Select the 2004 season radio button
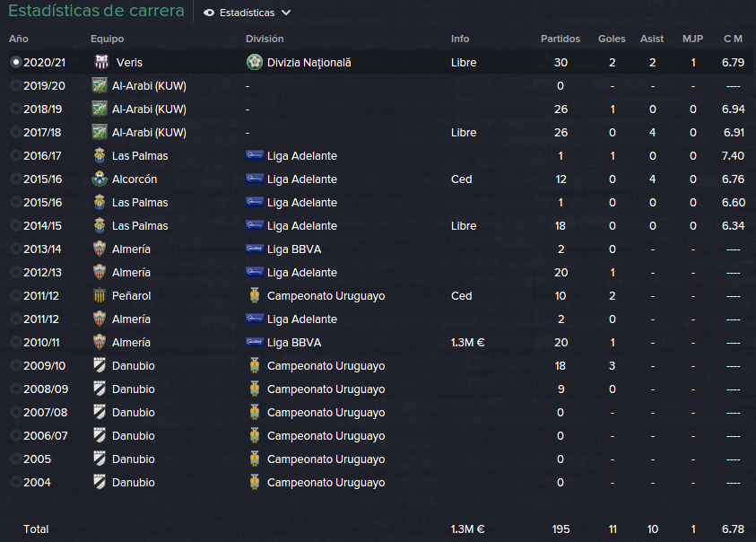 16,482
